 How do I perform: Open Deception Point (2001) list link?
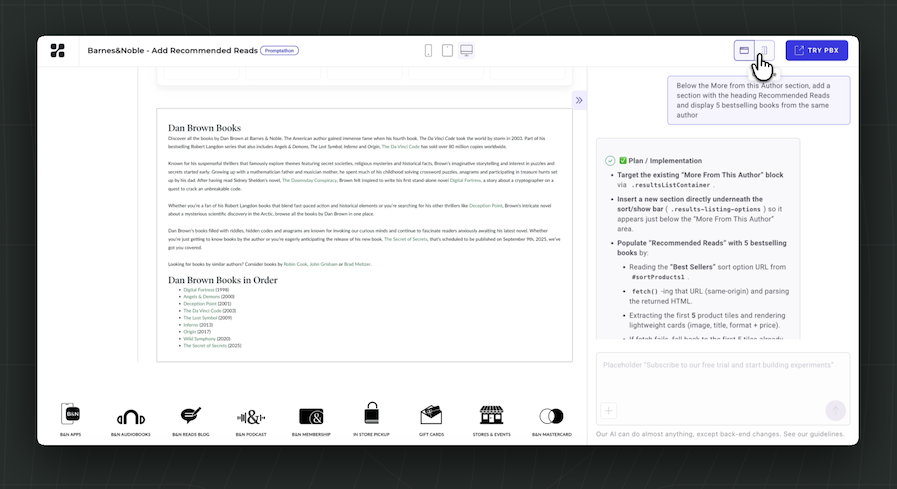pos(200,304)
